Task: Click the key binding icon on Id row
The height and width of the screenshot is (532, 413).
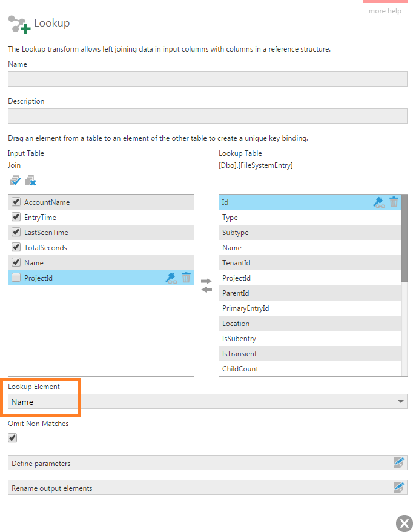Action: (x=378, y=202)
